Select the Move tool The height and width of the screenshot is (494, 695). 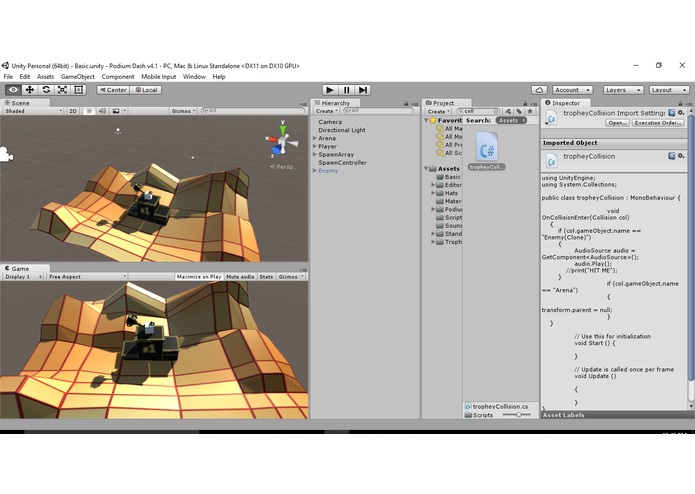click(x=30, y=90)
